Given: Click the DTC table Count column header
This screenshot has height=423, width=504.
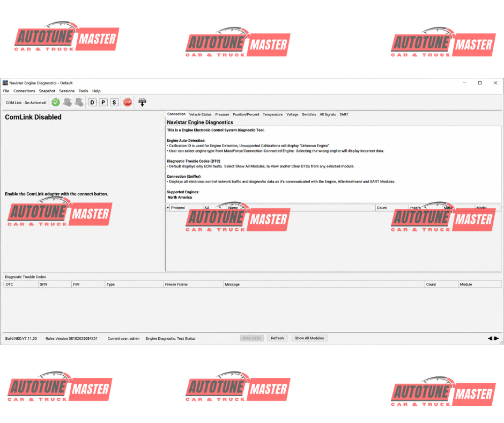Looking at the screenshot, I should tap(441, 285).
